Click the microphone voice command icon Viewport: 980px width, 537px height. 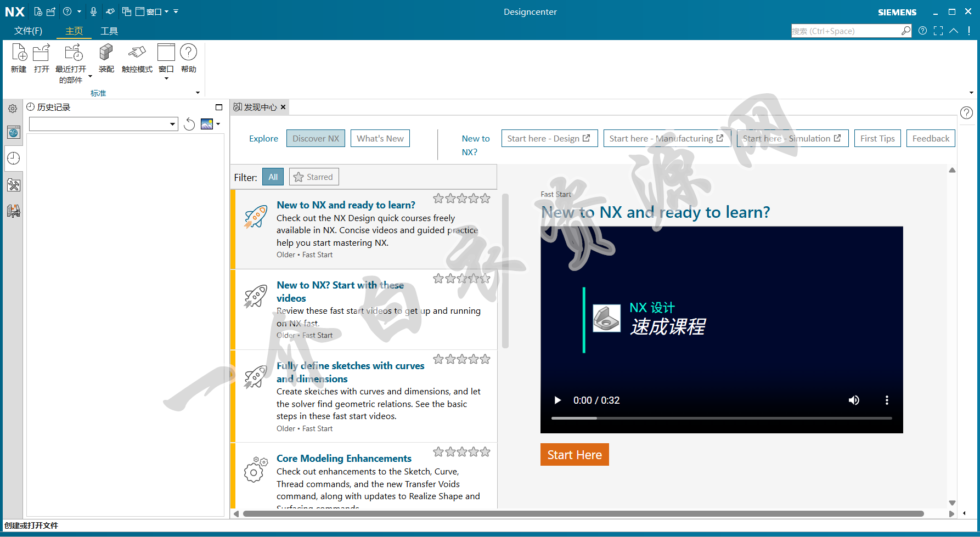point(93,12)
